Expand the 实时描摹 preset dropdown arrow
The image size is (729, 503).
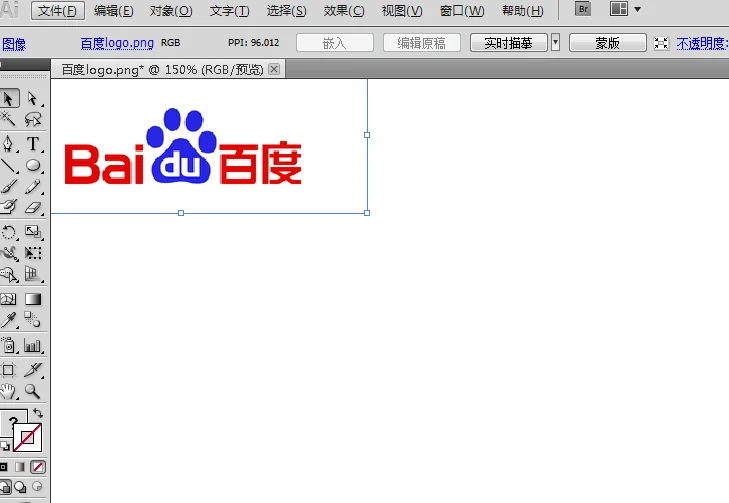click(x=555, y=43)
